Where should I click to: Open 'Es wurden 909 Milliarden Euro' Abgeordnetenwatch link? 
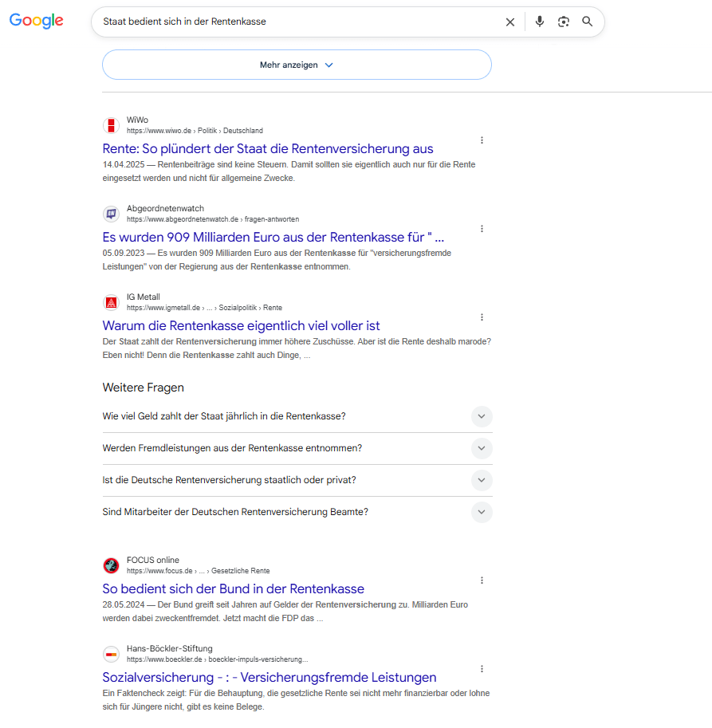[x=273, y=238]
